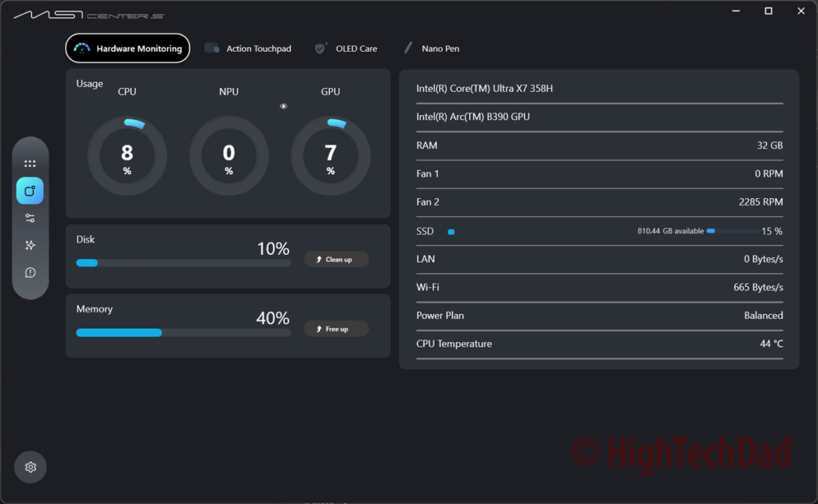
Task: Click the sparkle AI icon in the sidebar
Action: click(x=30, y=245)
